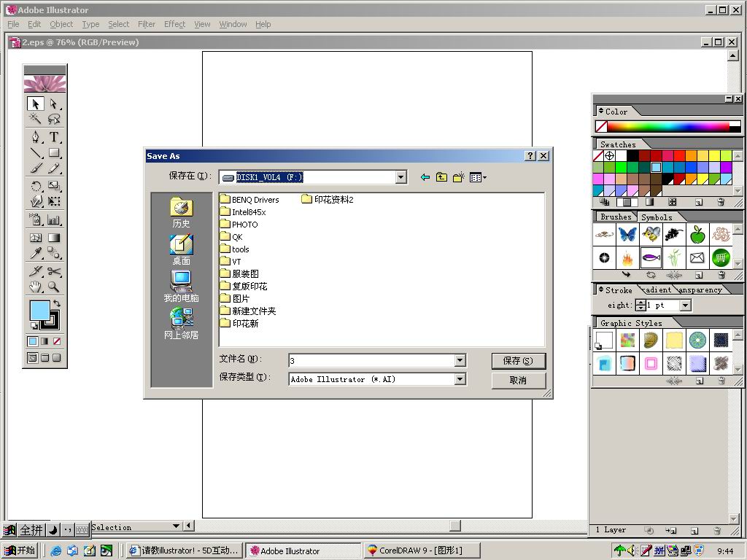
Task: Open the File menu
Action: click(x=13, y=24)
